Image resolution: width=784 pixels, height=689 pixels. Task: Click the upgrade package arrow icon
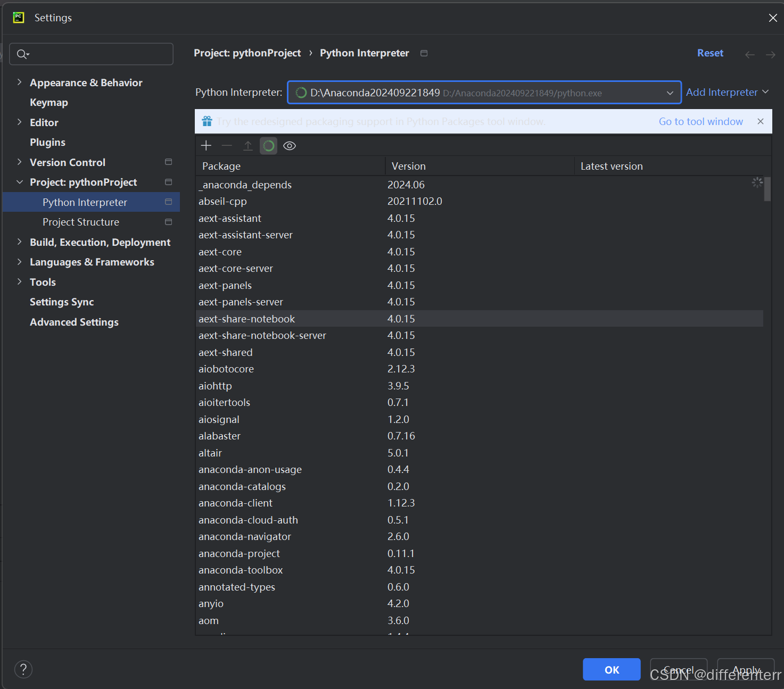point(247,145)
